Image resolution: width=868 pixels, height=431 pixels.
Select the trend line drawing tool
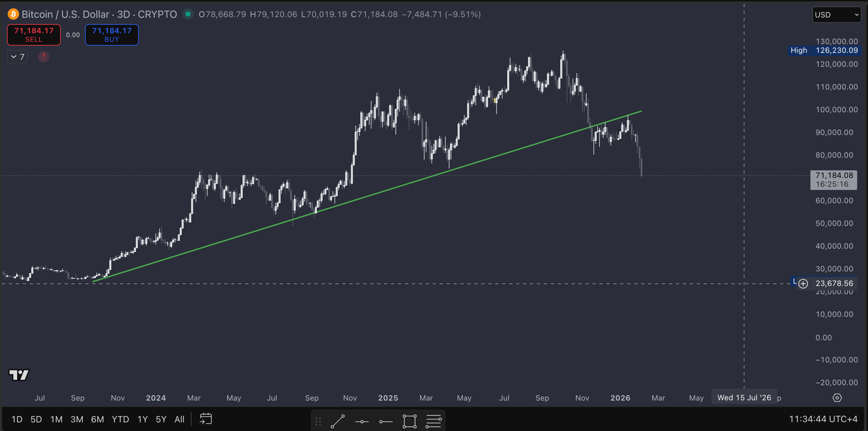(338, 421)
